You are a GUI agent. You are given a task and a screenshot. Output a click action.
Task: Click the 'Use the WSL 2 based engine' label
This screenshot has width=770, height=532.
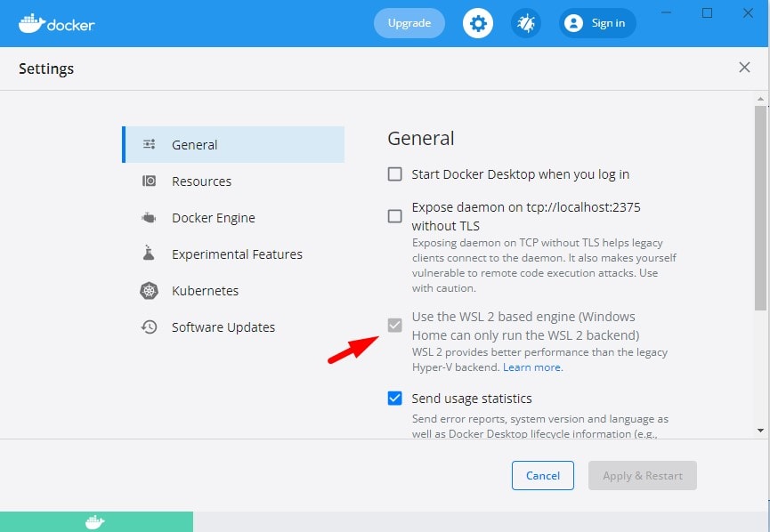[x=525, y=326]
